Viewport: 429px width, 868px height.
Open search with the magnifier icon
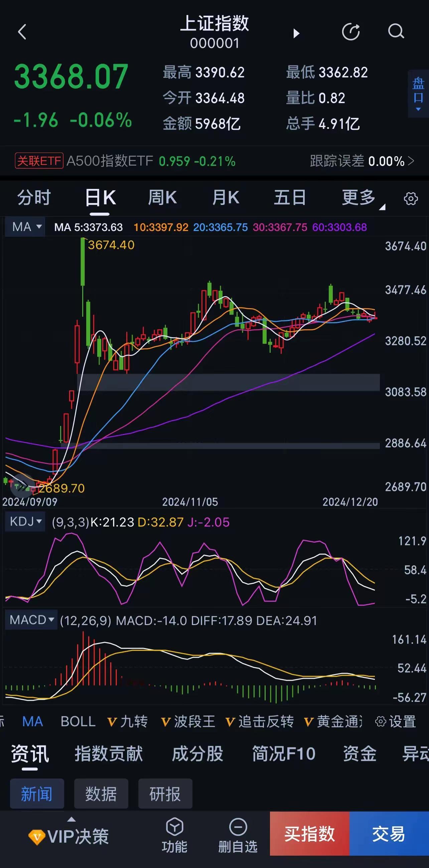(396, 32)
